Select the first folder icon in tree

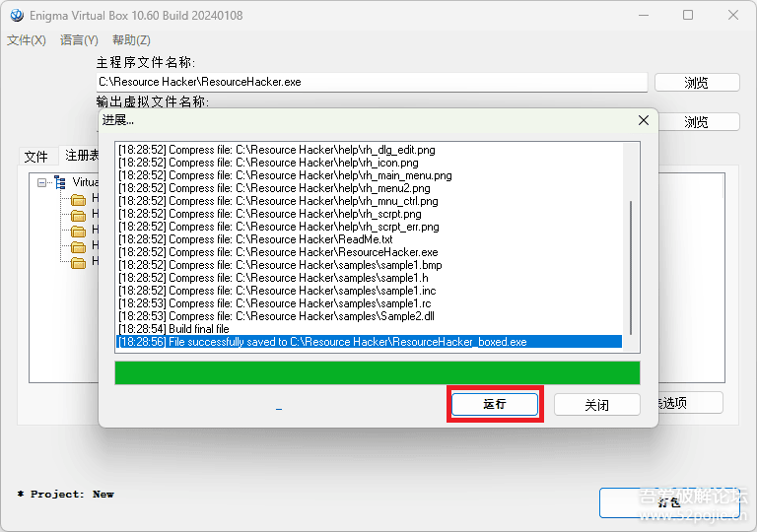click(x=78, y=198)
